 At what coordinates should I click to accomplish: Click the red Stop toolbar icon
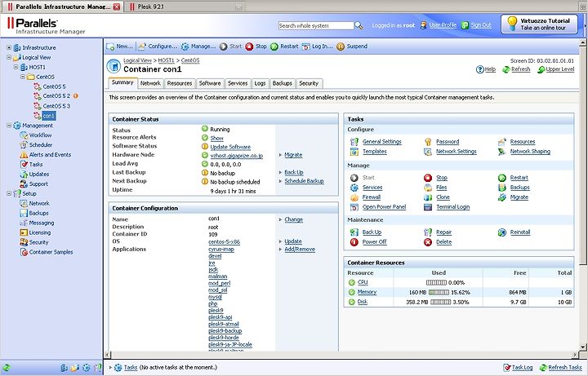(249, 46)
